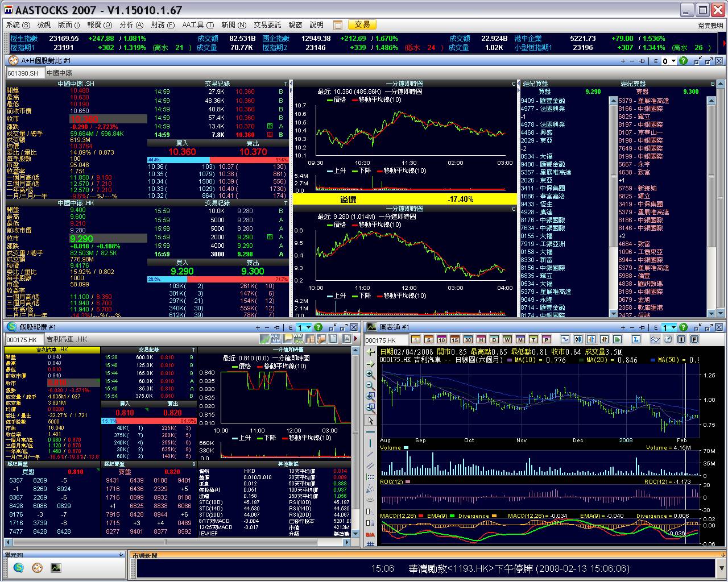728x582 pixels.
Task: Click the building icon in quote toolbar
Action: (310, 339)
